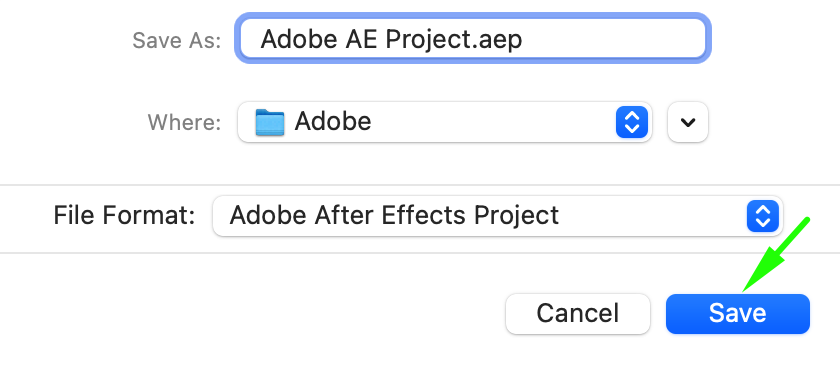Screen dimensions: 840x366
Task: Cancel the save dialog
Action: click(578, 314)
